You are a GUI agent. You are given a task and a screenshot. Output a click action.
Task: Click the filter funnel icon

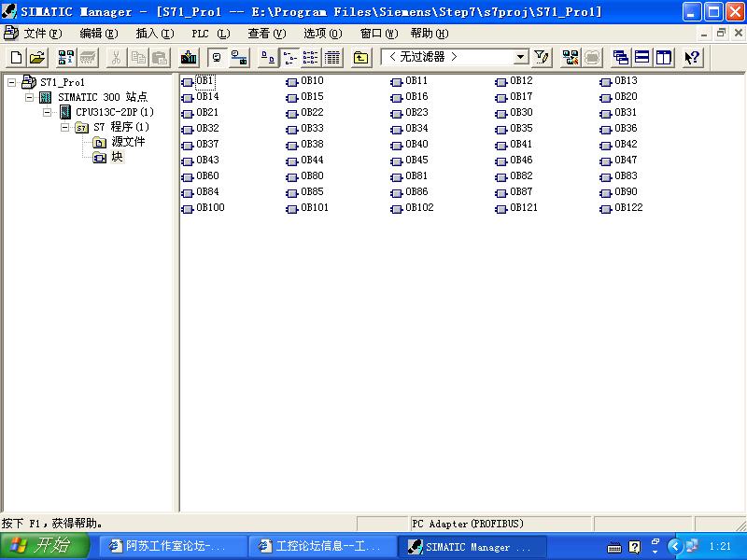coord(541,58)
